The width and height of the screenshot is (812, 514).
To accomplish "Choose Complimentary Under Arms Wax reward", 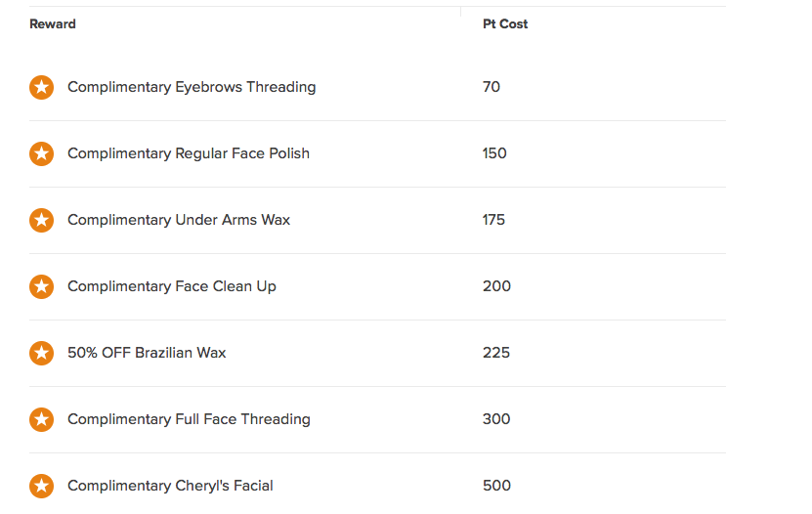I will point(179,220).
